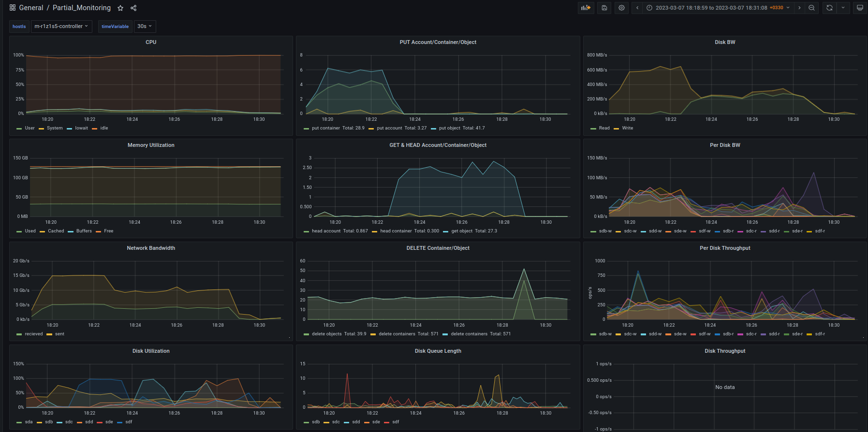This screenshot has height=432, width=868.
Task: Click the Read color swatch in Disk BW
Action: pyautogui.click(x=593, y=129)
